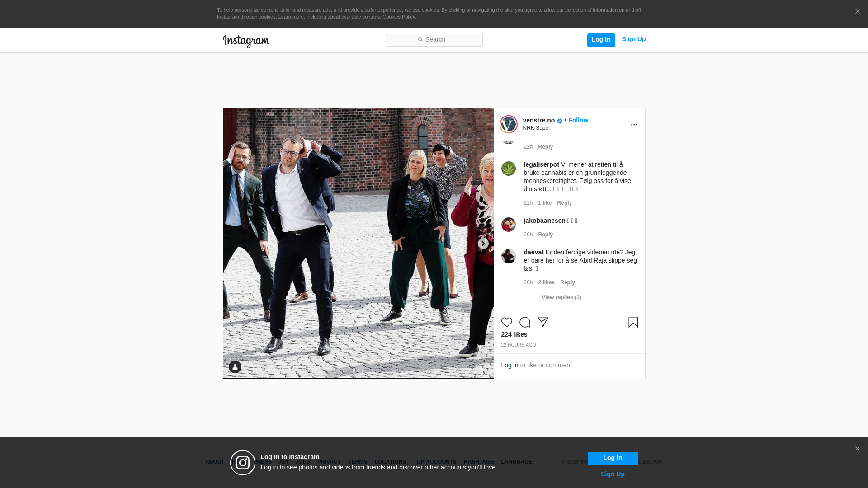Open legaliserpot profile name
Viewport: 868px width, 488px height.
pyautogui.click(x=541, y=164)
